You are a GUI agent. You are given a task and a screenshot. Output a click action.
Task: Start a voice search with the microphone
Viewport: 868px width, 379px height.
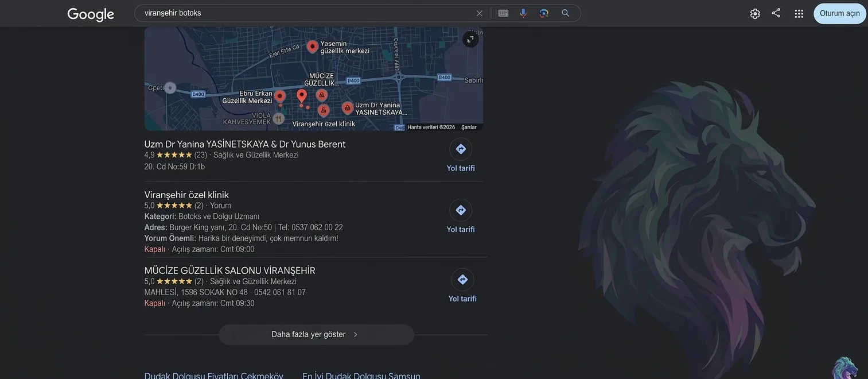523,13
